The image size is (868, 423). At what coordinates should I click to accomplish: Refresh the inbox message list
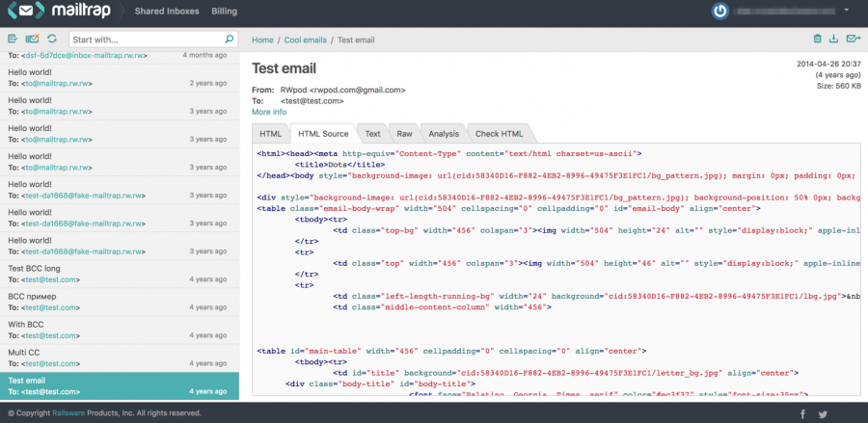pyautogui.click(x=52, y=39)
